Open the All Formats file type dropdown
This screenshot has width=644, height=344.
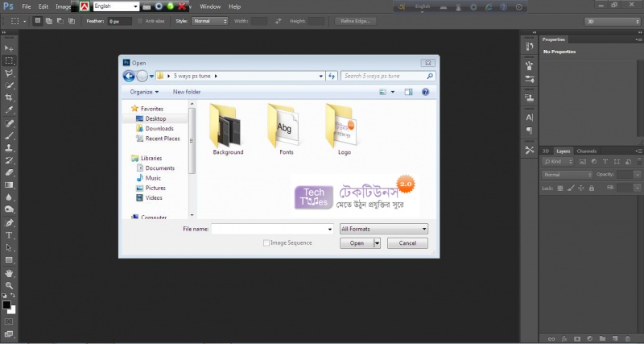click(384, 229)
